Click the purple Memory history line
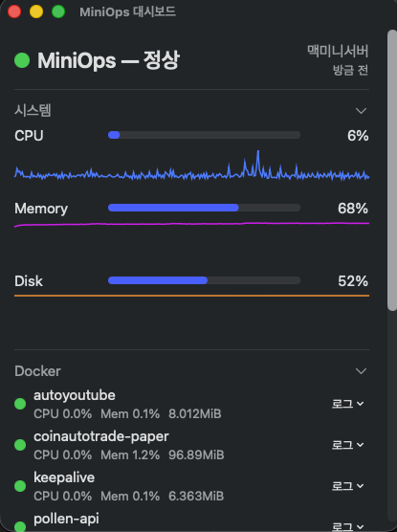 (191, 224)
